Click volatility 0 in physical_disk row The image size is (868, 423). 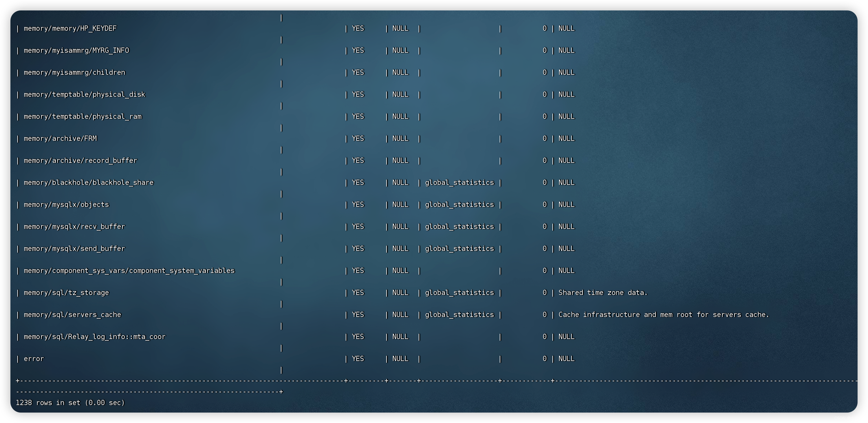pyautogui.click(x=545, y=94)
